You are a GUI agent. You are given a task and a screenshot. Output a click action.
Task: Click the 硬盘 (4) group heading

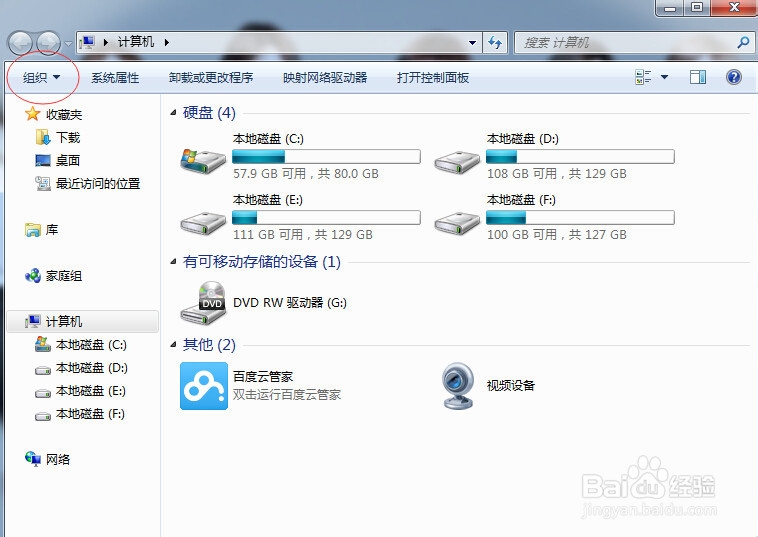coord(209,113)
